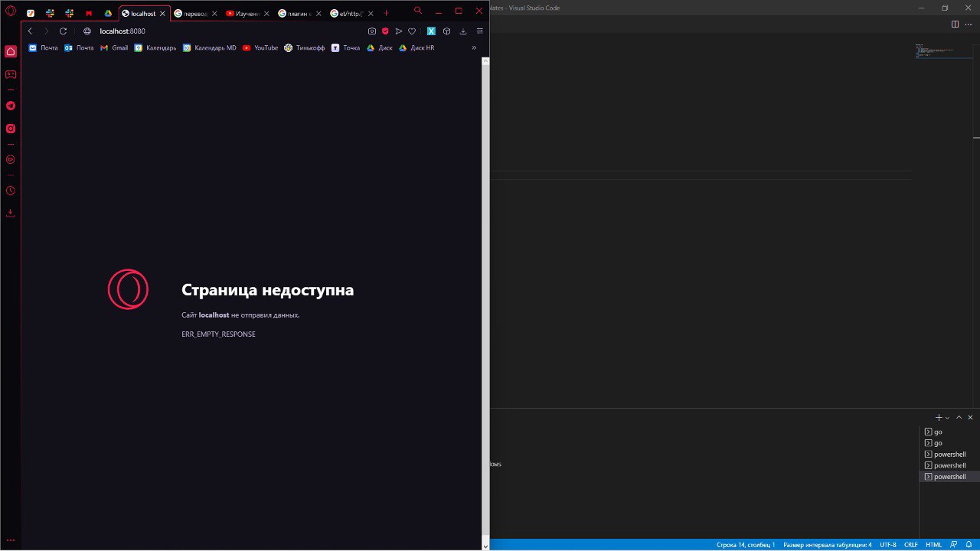Open History clock in the sidebar
Image resolution: width=980 pixels, height=551 pixels.
point(11,191)
